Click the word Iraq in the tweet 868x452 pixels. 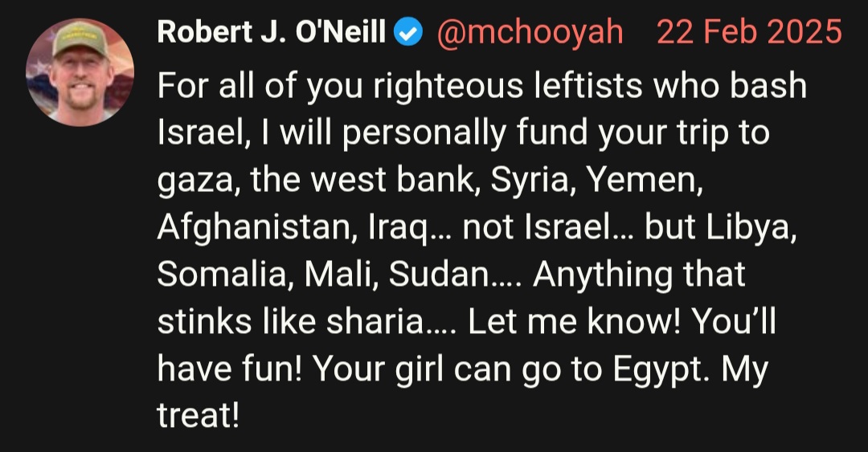[398, 229]
